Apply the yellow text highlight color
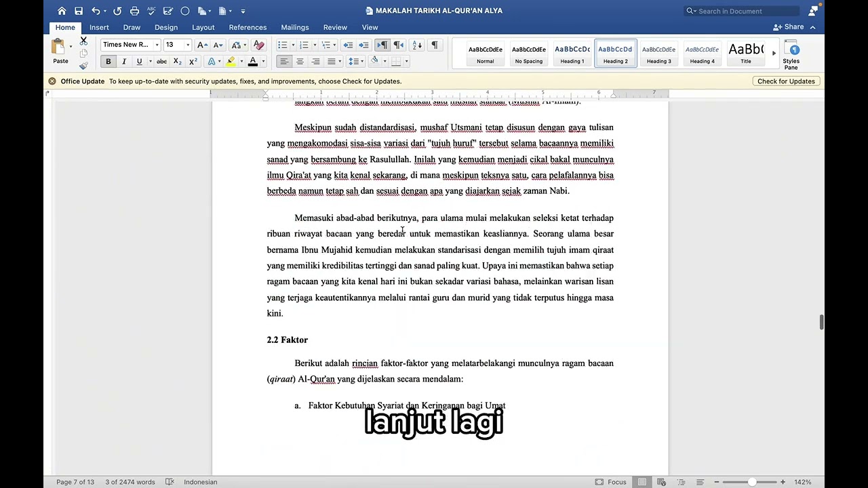868x488 pixels. (x=231, y=62)
